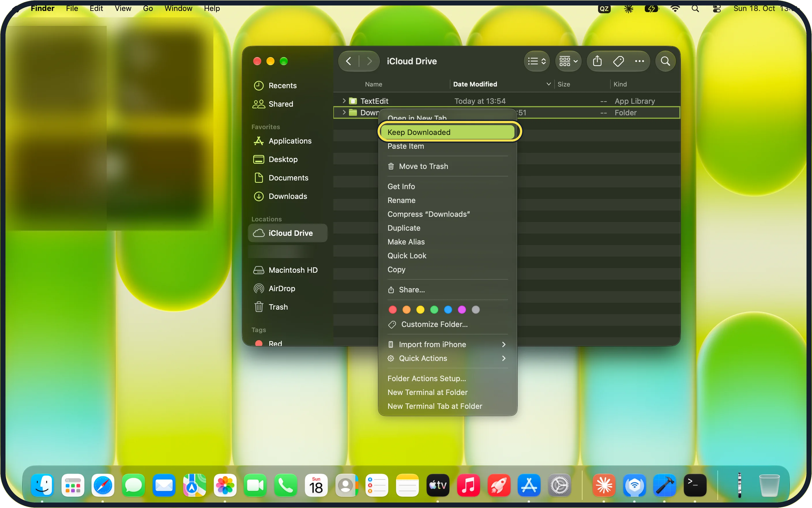Toggle Date Modified sort order chevron
812x508 pixels.
(548, 84)
